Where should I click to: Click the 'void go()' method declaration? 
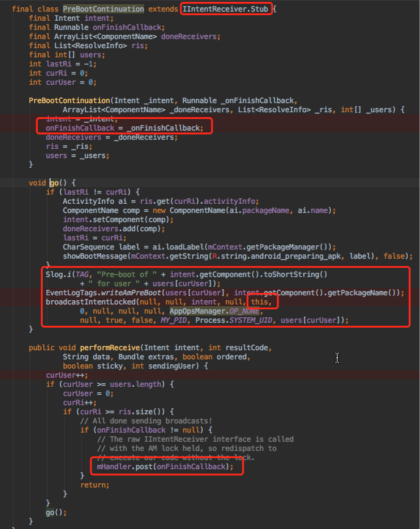coord(52,183)
